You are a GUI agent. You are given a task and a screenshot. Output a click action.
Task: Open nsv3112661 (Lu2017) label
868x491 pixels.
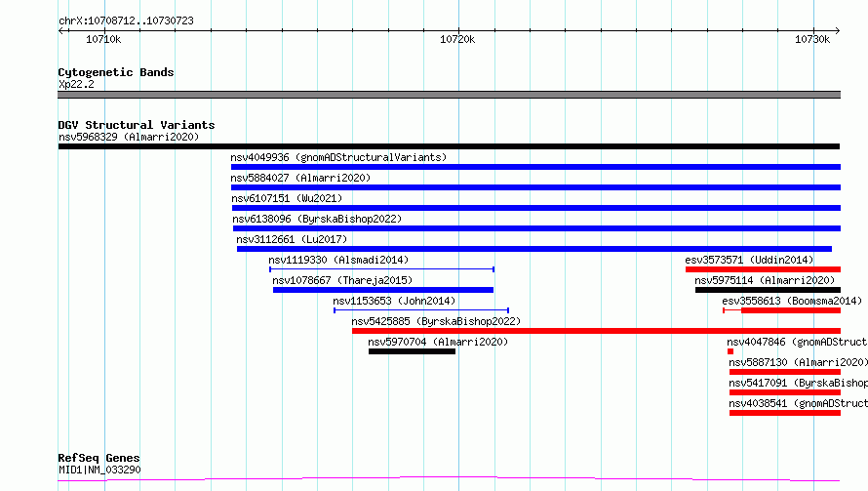point(292,239)
